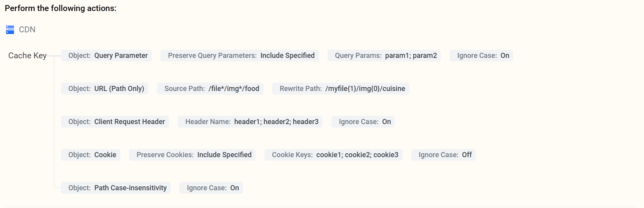Click the Object: Cookie chip
Image resolution: width=644 pixels, height=208 pixels.
[x=90, y=155]
